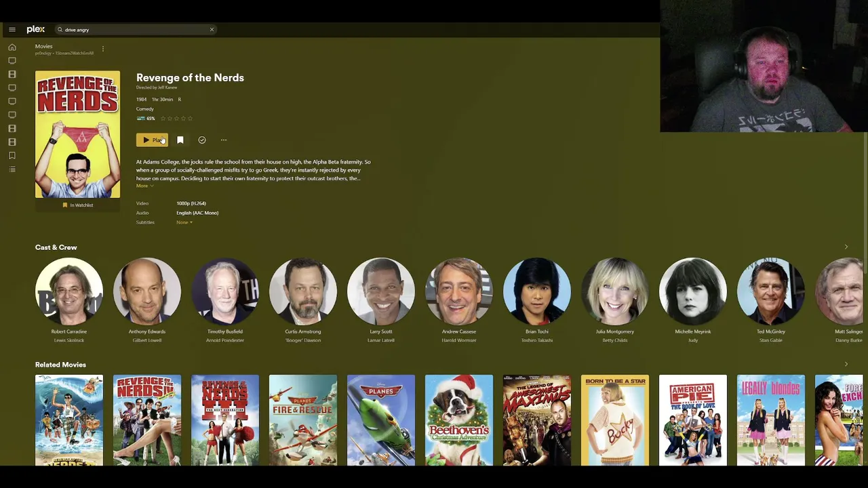This screenshot has width=868, height=488.
Task: Open Larry Scott's cast photo
Action: 381,291
